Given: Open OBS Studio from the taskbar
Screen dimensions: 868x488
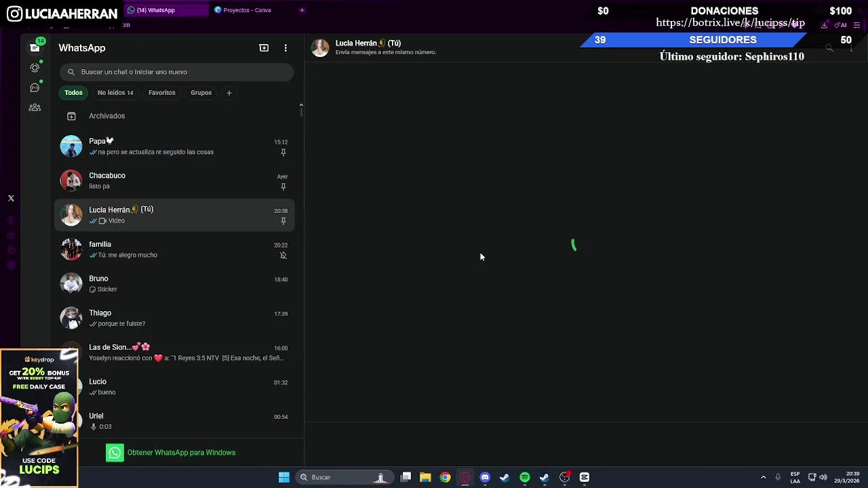Looking at the screenshot, I should click(564, 477).
